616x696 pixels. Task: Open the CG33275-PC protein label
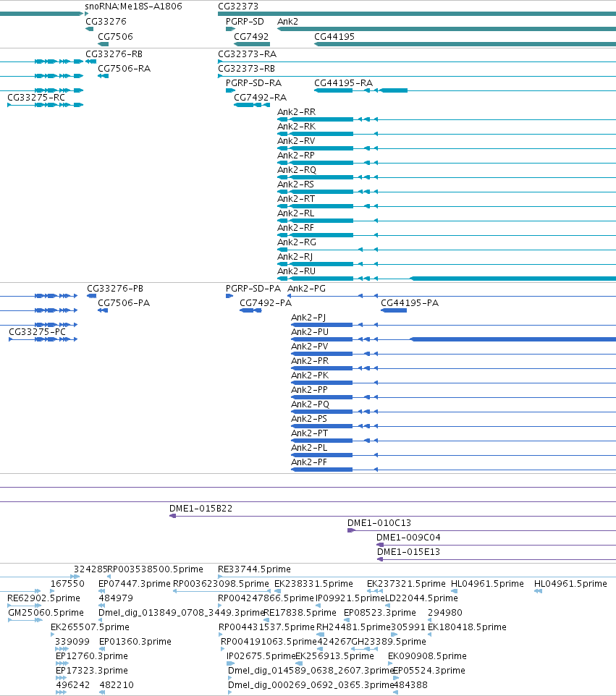click(x=37, y=332)
